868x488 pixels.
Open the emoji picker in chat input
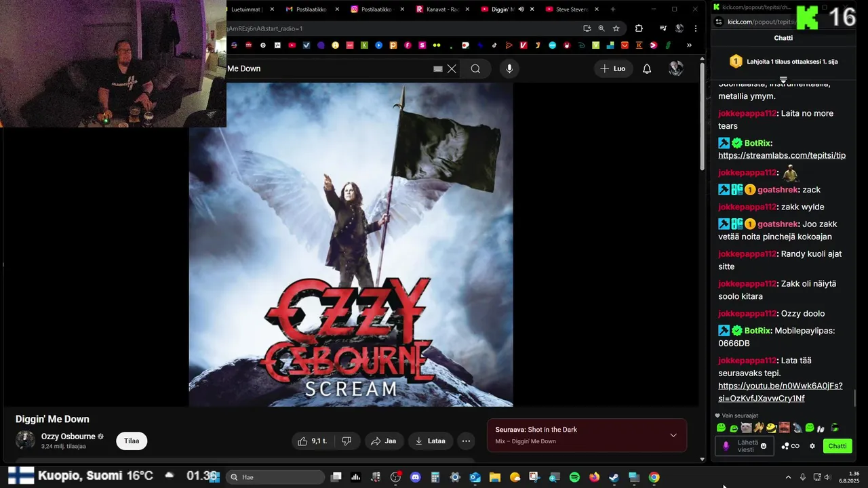pos(764,446)
